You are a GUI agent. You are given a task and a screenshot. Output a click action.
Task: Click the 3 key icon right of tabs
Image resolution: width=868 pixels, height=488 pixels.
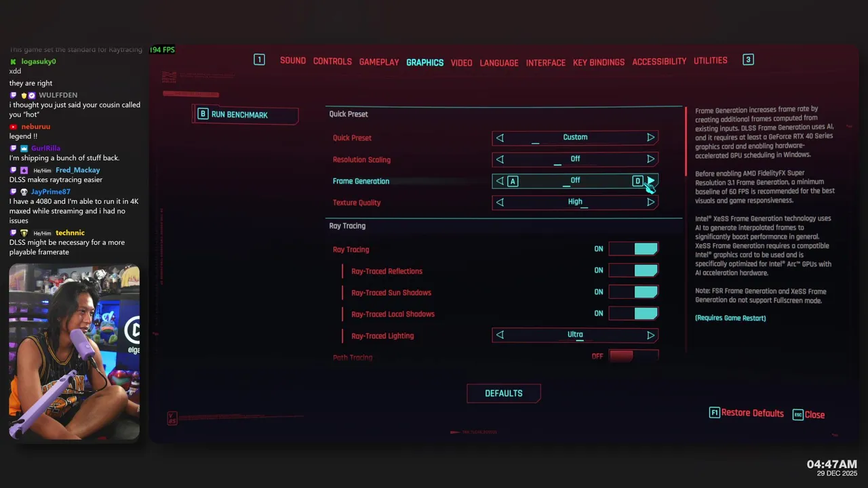click(748, 60)
